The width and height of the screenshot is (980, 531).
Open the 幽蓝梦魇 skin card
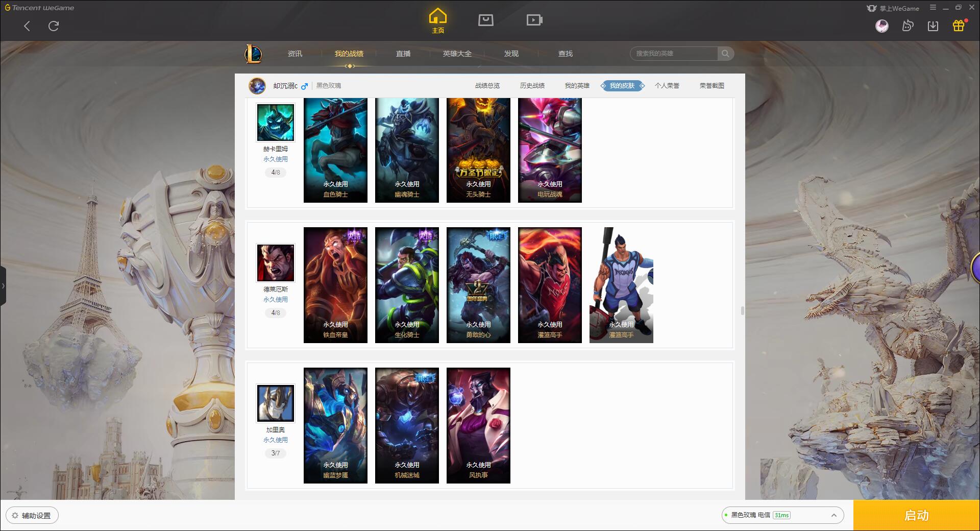(x=335, y=425)
